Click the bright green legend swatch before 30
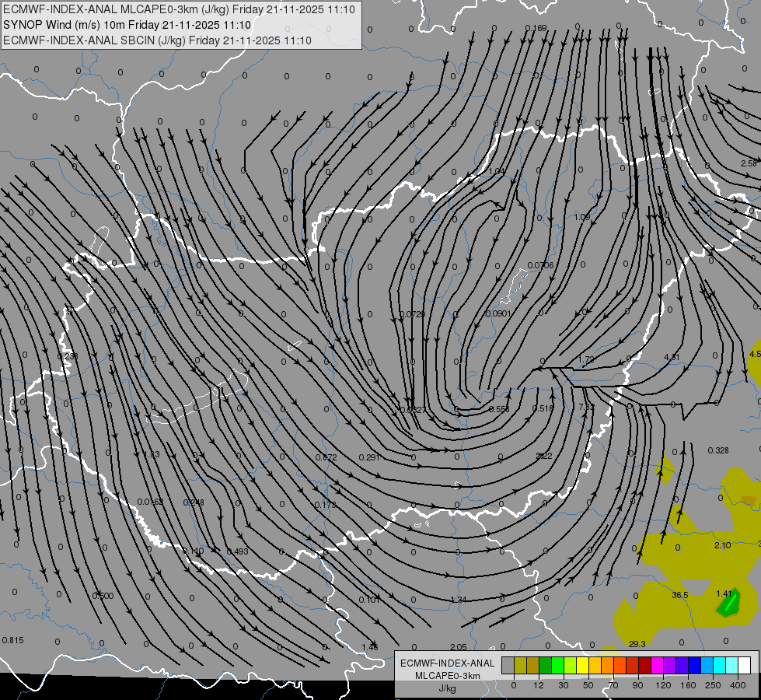 (557, 666)
